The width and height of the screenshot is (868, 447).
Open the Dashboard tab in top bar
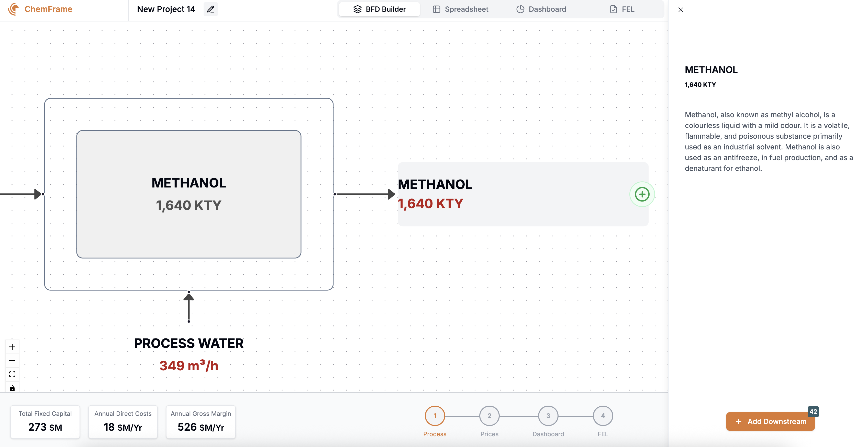point(541,9)
